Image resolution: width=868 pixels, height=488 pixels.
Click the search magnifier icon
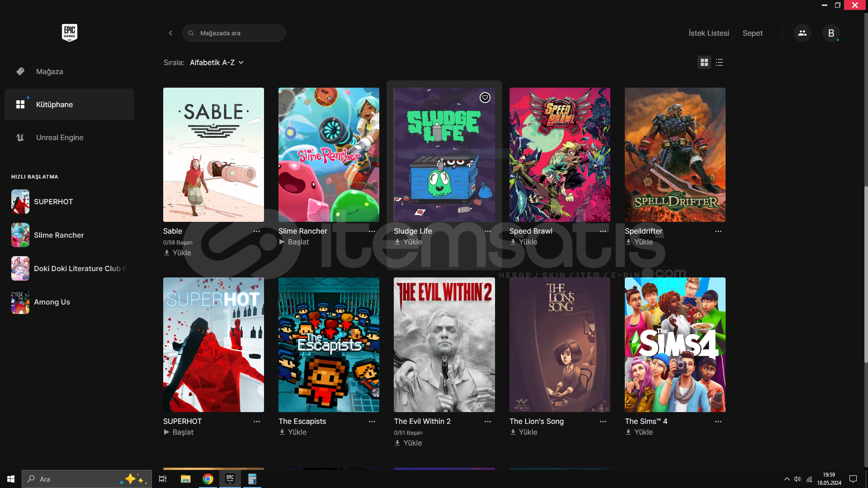(191, 33)
